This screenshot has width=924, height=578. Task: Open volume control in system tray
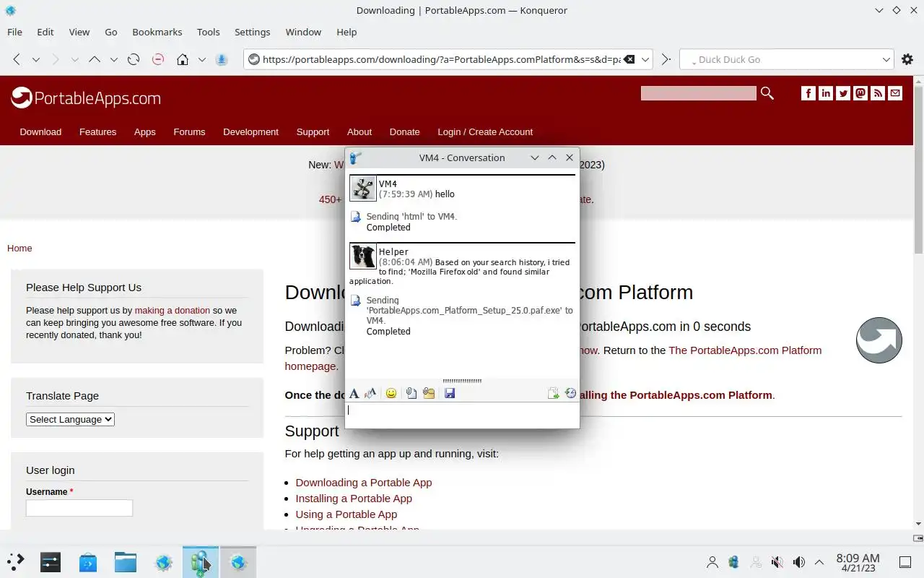[x=799, y=562]
